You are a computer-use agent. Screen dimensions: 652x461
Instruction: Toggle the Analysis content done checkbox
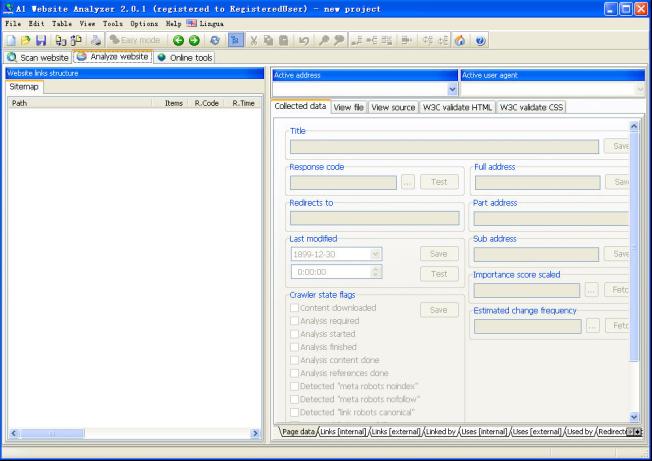(x=294, y=360)
